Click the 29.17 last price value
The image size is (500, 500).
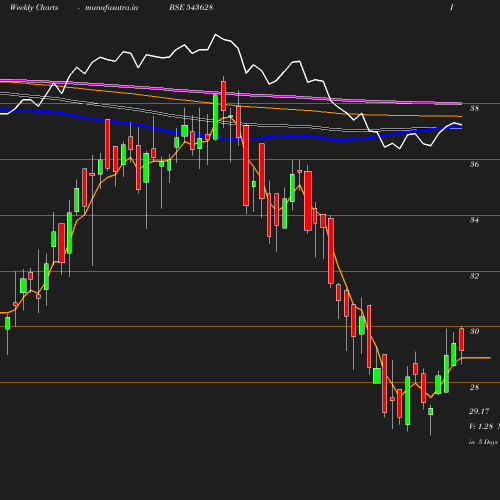pos(479,411)
